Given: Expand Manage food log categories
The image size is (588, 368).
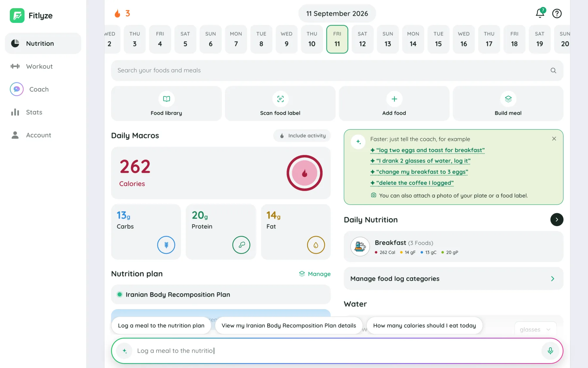Looking at the screenshot, I should (453, 279).
